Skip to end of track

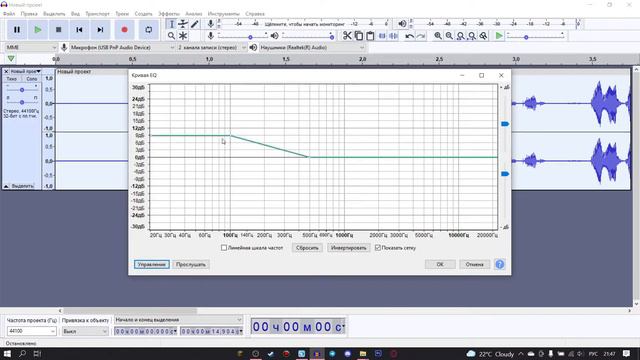[x=100, y=30]
